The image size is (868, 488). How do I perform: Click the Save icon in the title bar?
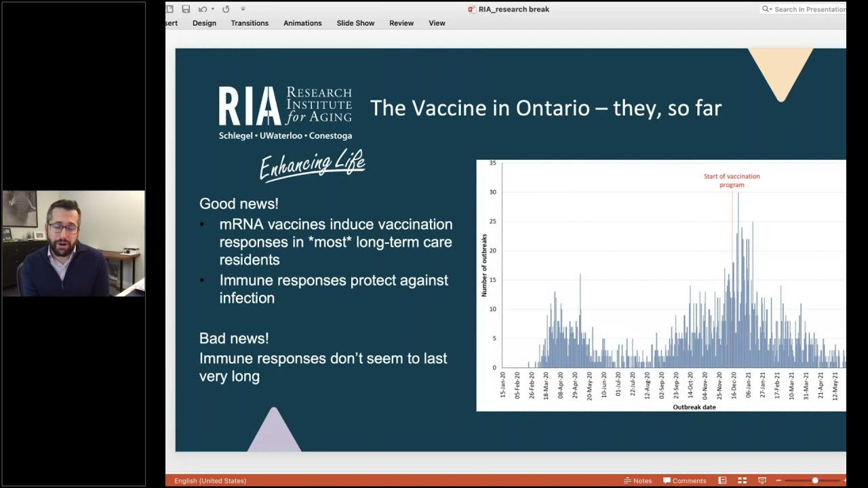click(186, 9)
